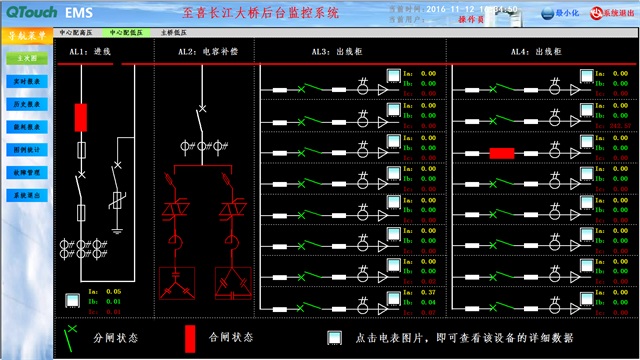Open meter icon of AL3 fourth outgoing line
640x360 pixels.
(393, 173)
